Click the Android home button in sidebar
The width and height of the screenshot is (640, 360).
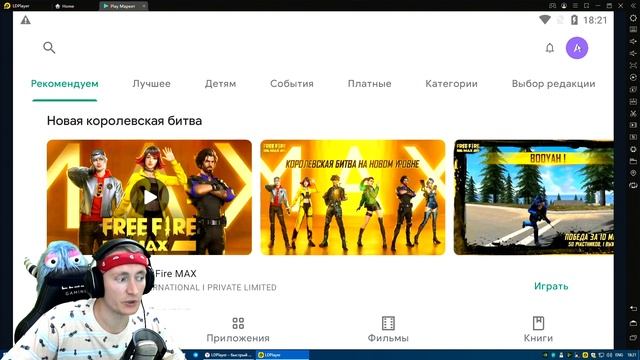[x=633, y=323]
